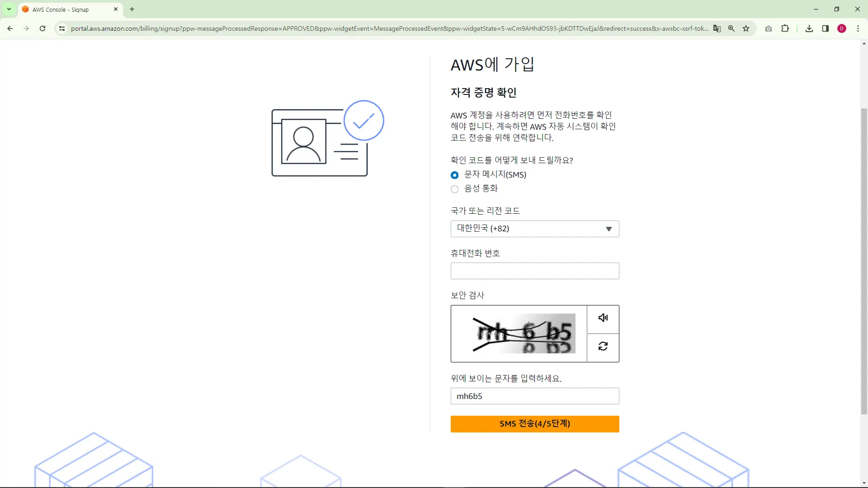Screen dimensions: 868x488
Task: Play the audio captcha with the speaker icon
Action: (x=603, y=318)
